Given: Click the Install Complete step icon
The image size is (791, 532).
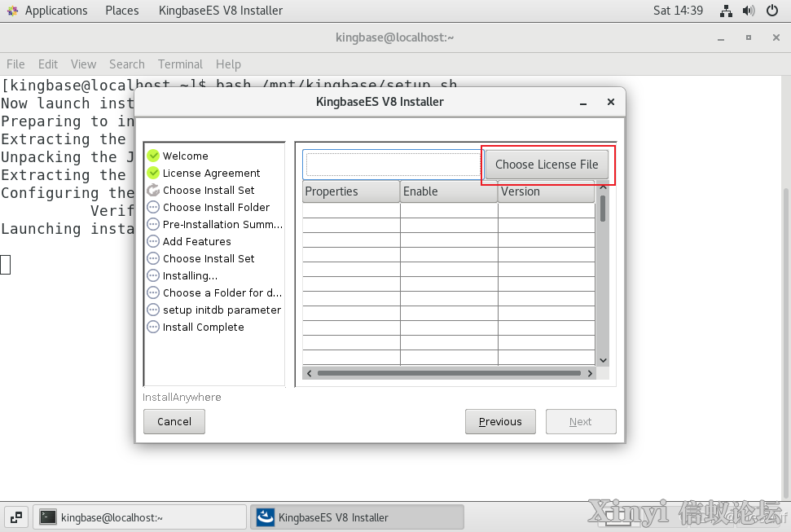Looking at the screenshot, I should (x=153, y=327).
